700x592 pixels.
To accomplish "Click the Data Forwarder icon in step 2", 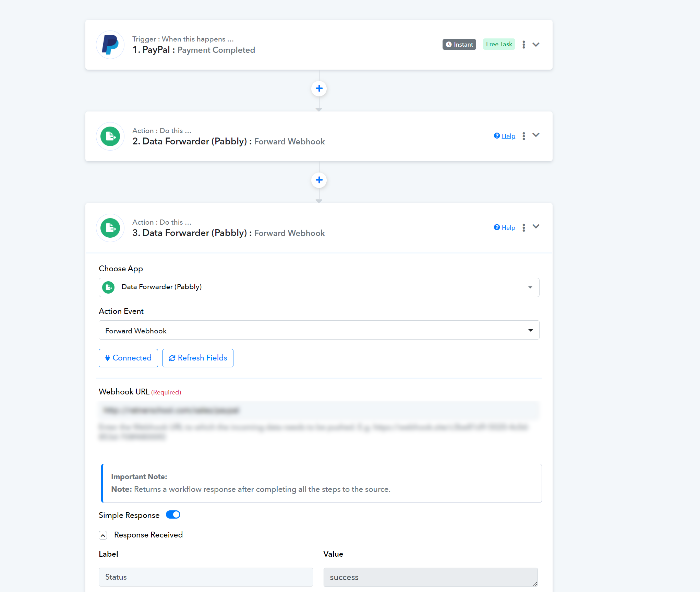I will tap(110, 136).
